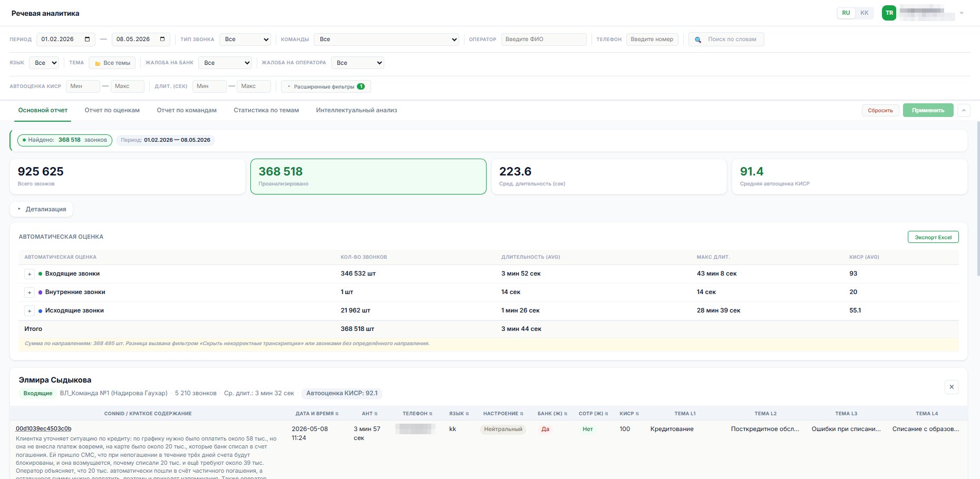Open the start date calendar picker icon

(87, 39)
